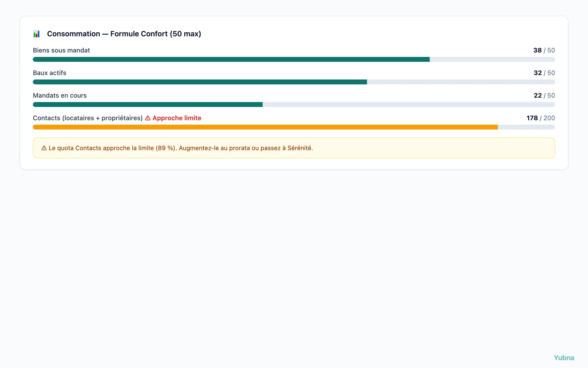Click the Biens sous mandat progress bar

tap(294, 59)
